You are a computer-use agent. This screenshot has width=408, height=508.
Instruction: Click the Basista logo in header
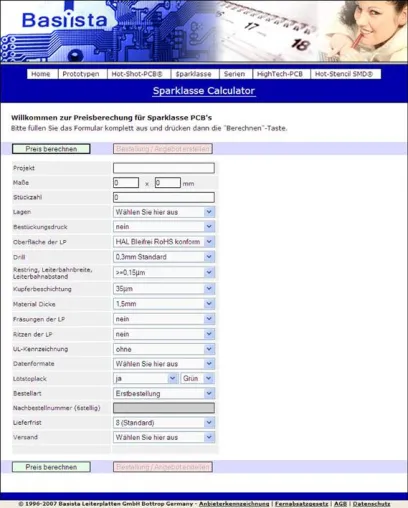tap(64, 20)
